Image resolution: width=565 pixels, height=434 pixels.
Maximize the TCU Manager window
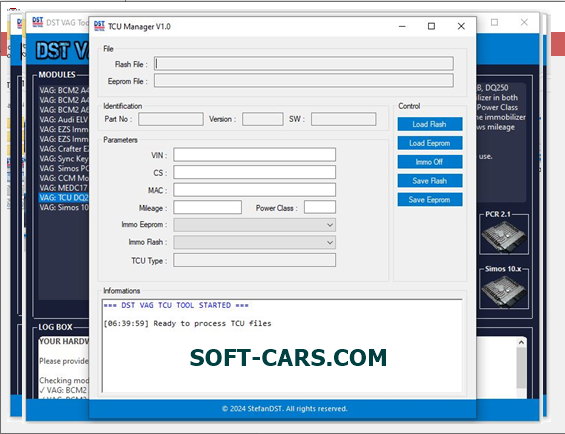coord(431,26)
